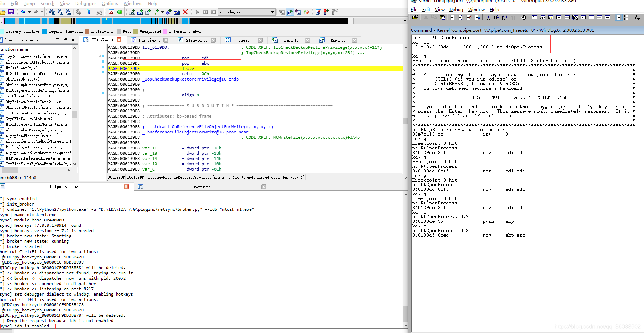The width and height of the screenshot is (644, 333).
Task: Open the No debugger dropdown
Action: coord(246,12)
